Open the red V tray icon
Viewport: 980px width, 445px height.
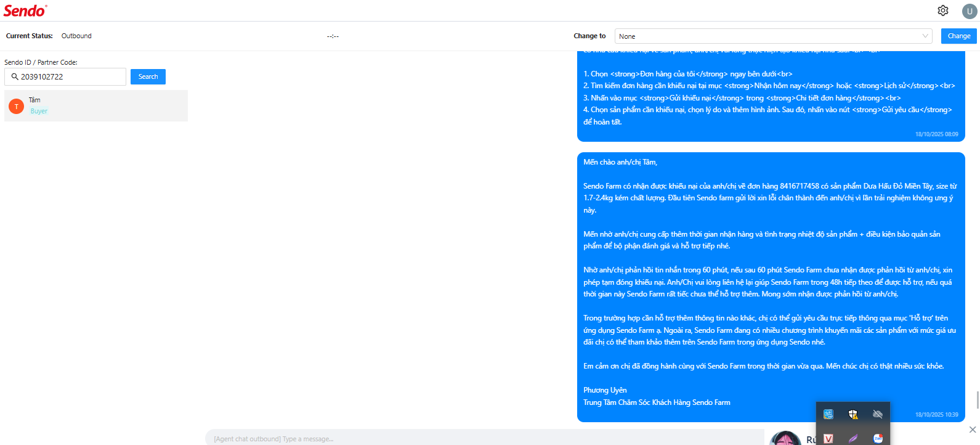coord(828,438)
